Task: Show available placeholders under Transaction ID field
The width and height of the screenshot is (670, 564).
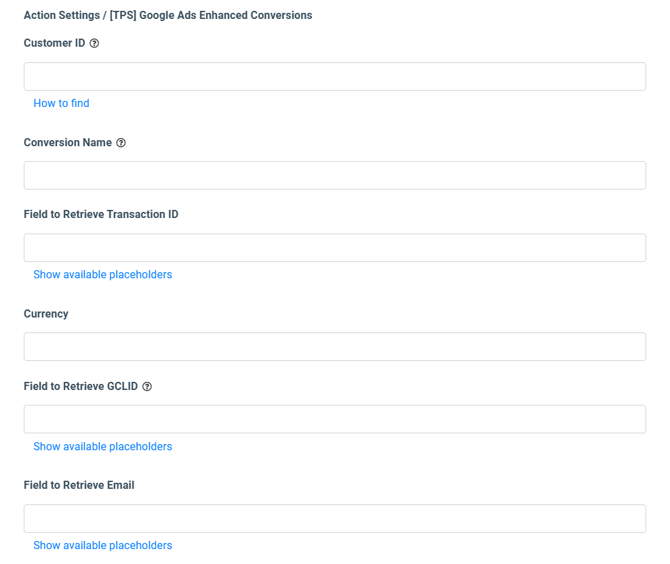Action: (x=102, y=275)
